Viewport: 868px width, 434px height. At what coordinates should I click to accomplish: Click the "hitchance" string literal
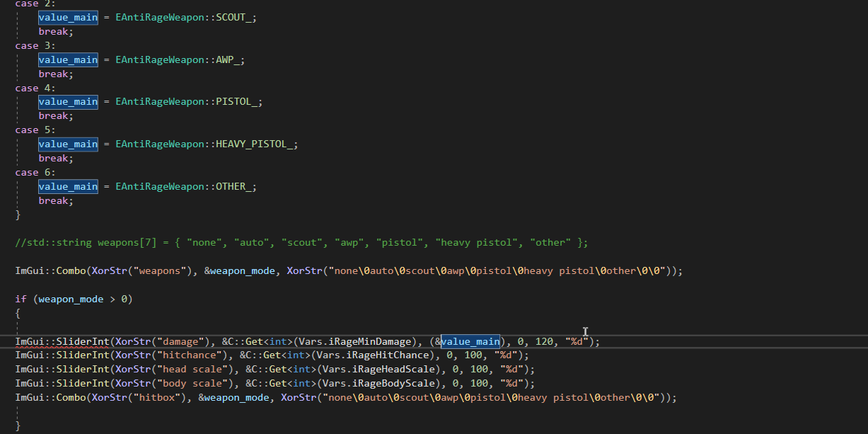[x=192, y=355]
